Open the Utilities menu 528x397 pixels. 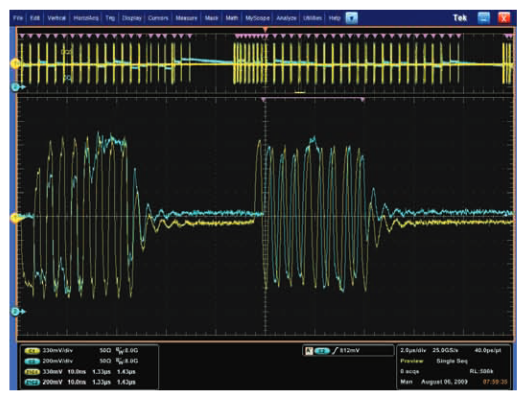pyautogui.click(x=312, y=18)
